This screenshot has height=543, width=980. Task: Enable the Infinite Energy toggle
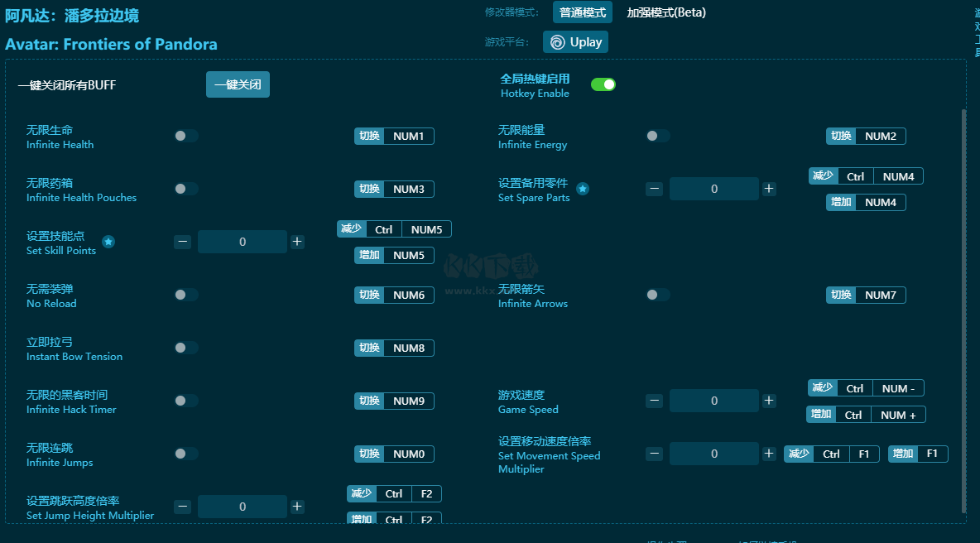(x=657, y=137)
